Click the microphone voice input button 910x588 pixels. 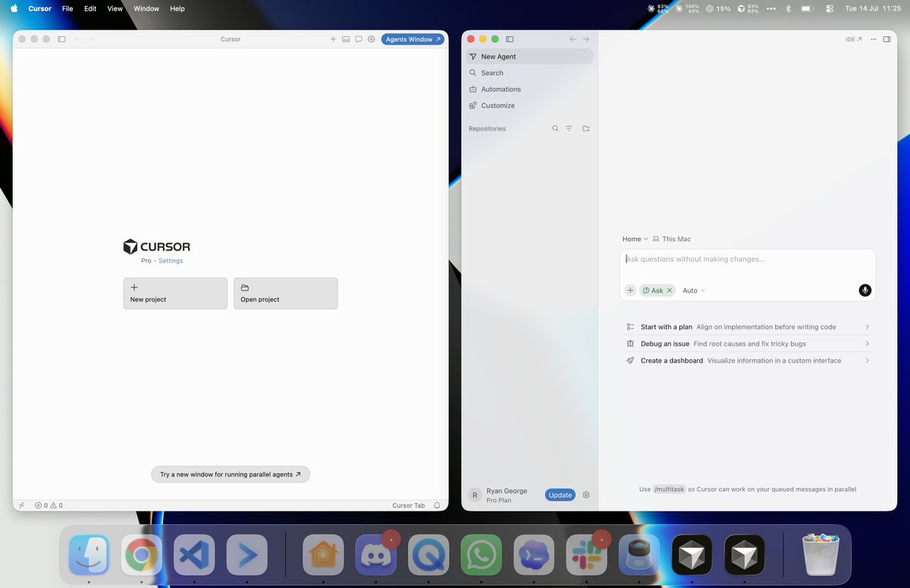(865, 290)
